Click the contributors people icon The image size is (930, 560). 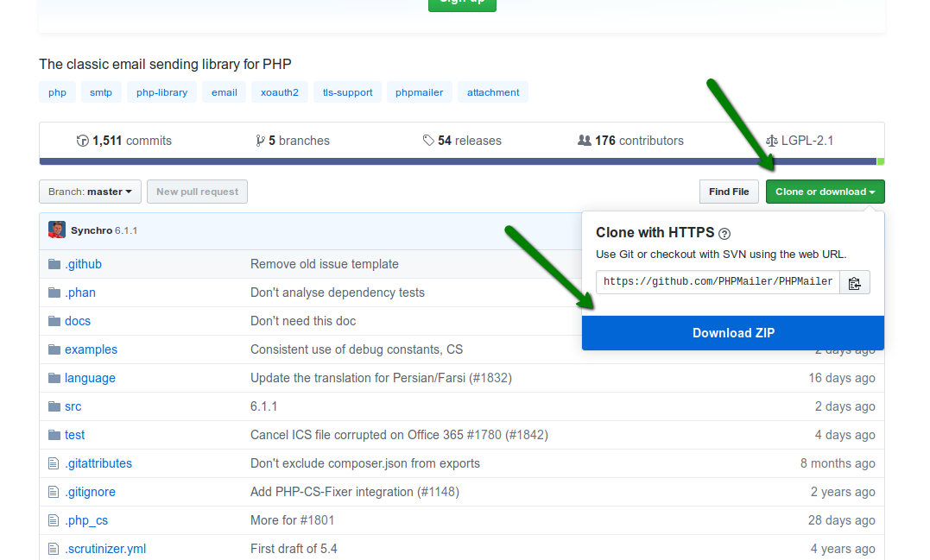[x=585, y=141]
